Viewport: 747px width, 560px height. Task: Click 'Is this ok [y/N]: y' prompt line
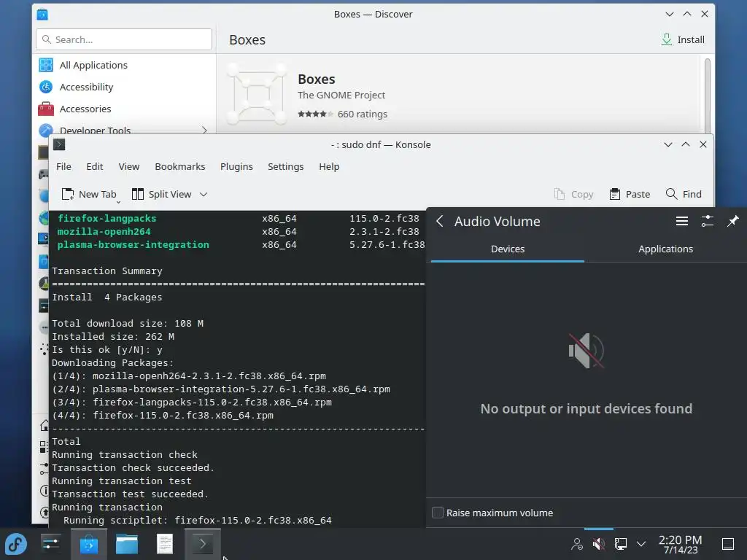pyautogui.click(x=107, y=350)
